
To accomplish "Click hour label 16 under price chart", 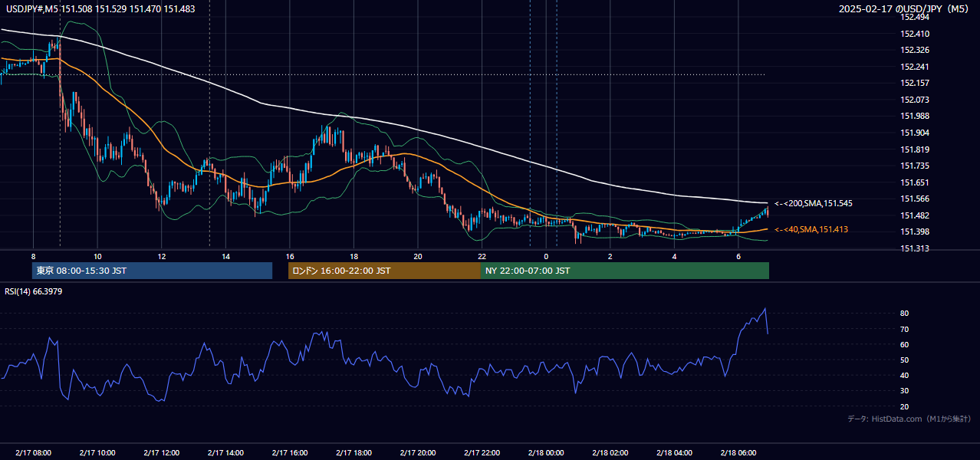I will (x=290, y=256).
